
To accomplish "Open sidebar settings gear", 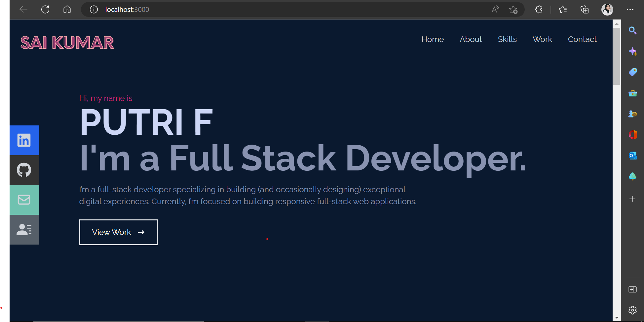I will (x=633, y=310).
